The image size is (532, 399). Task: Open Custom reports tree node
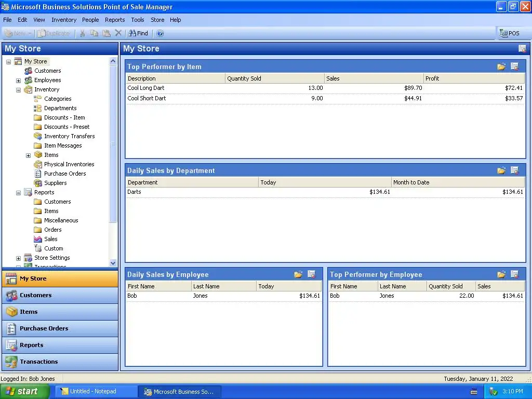pos(54,248)
